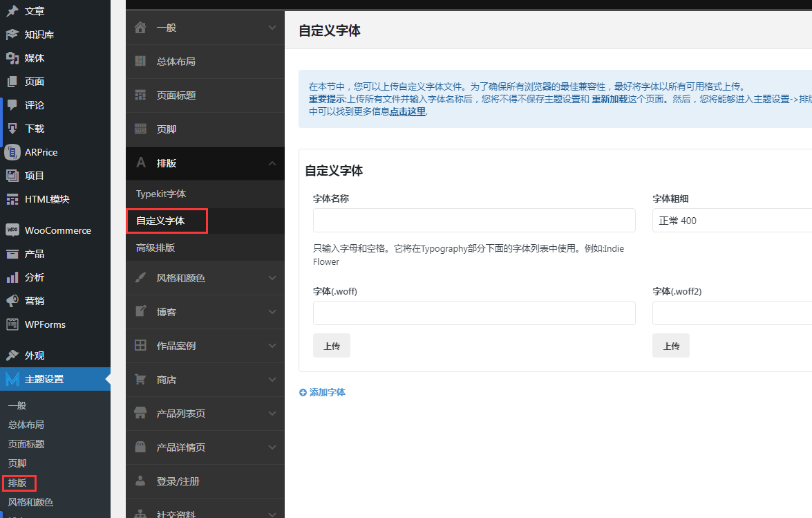812x518 pixels.
Task: Open 排版 in the WordPress admin submenu
Action: tap(17, 483)
